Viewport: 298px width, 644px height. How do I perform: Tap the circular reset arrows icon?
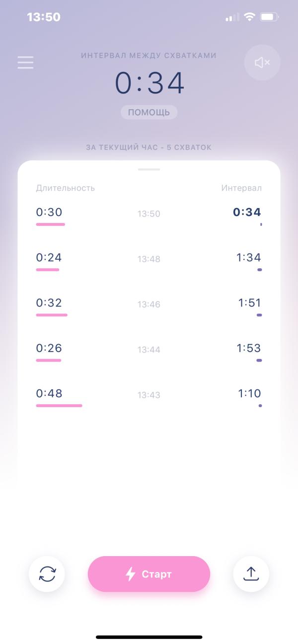click(47, 574)
